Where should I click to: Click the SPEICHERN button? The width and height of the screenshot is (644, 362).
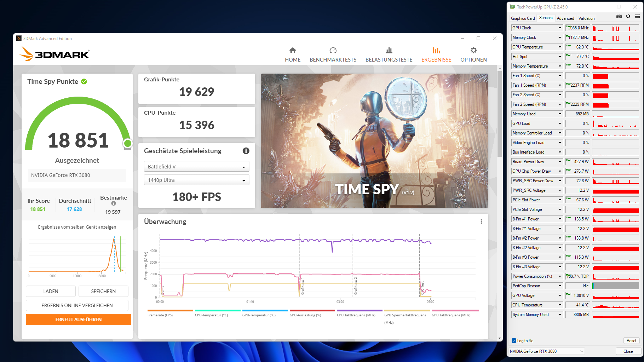[x=103, y=291]
